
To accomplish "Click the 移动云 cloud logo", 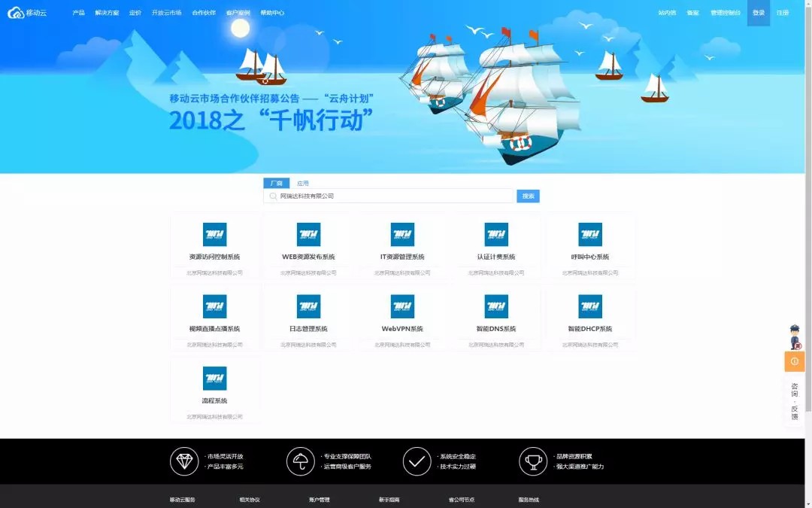I will click(x=17, y=13).
